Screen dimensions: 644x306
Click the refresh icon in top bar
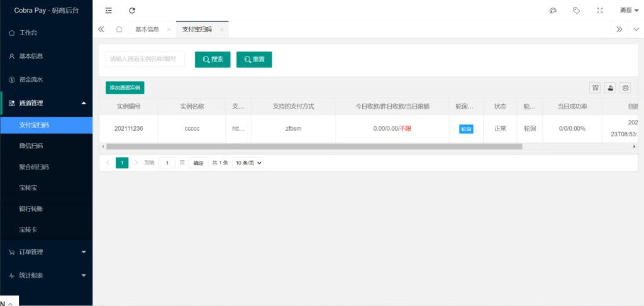pos(132,11)
